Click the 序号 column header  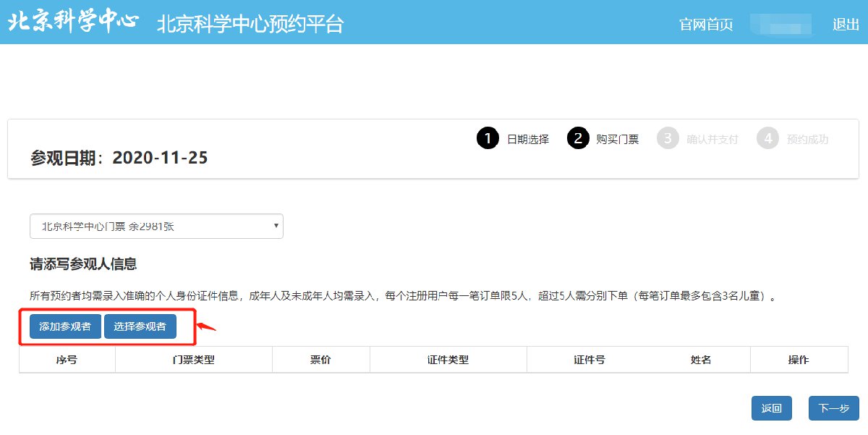tap(67, 360)
